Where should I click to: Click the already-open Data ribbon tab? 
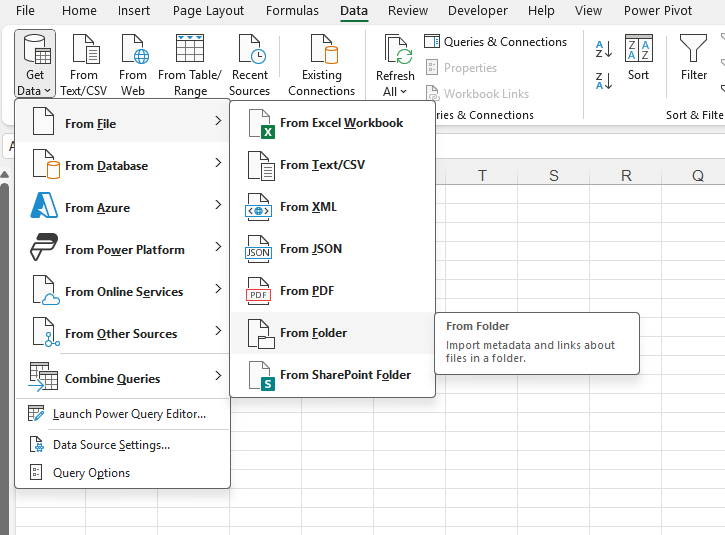click(354, 10)
